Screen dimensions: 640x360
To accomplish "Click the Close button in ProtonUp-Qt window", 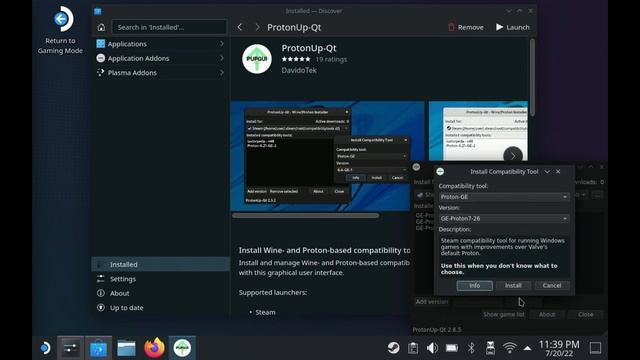I will (586, 314).
